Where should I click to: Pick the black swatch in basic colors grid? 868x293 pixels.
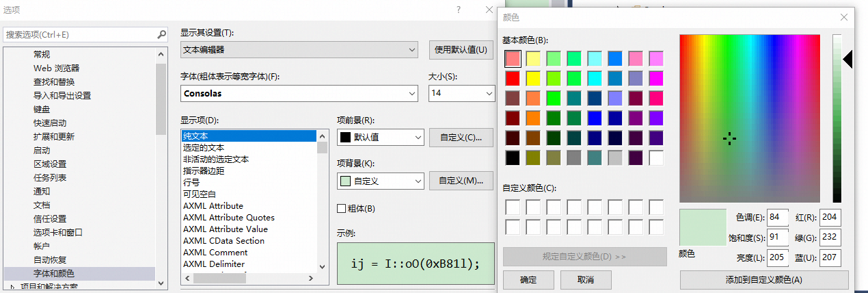(x=513, y=157)
